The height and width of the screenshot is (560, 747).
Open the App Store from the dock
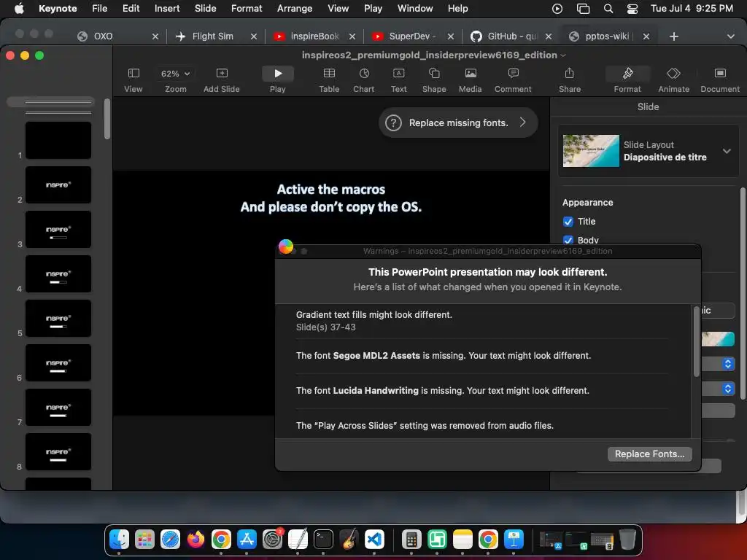247,540
